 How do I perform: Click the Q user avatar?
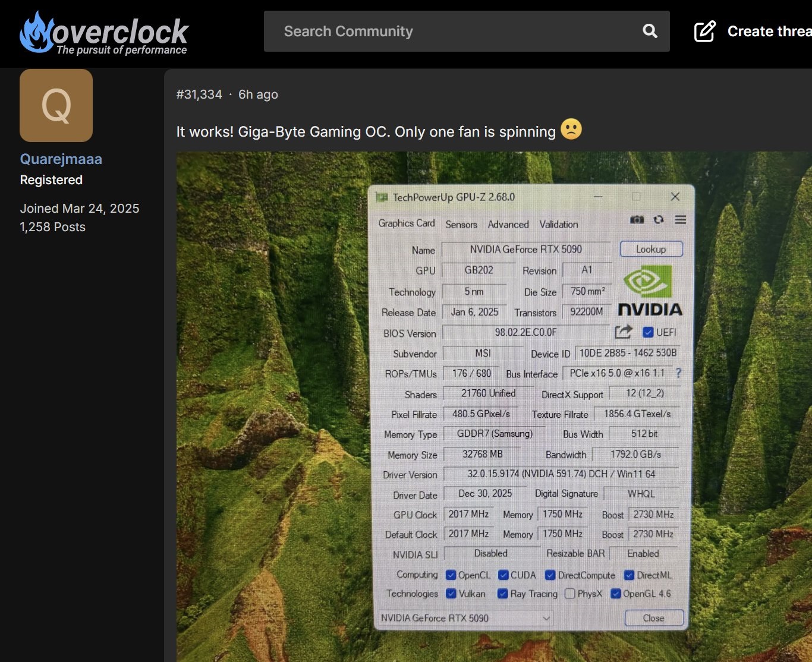[56, 106]
